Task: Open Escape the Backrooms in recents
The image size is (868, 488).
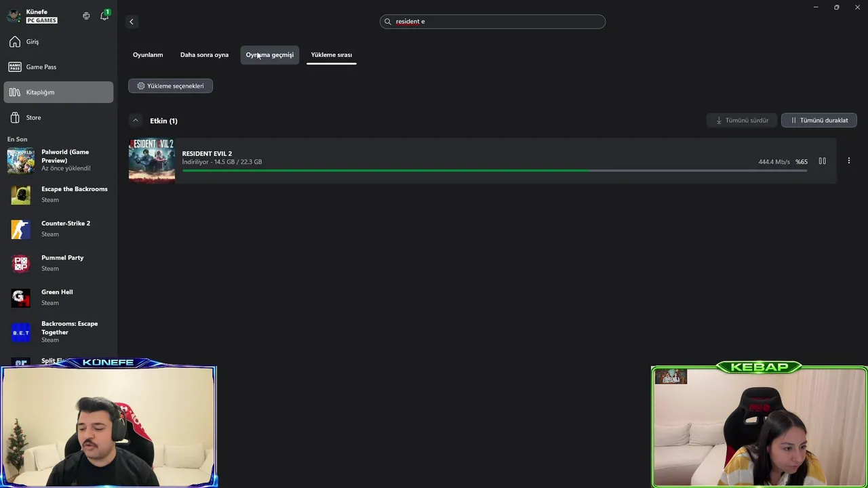Action: click(x=58, y=195)
